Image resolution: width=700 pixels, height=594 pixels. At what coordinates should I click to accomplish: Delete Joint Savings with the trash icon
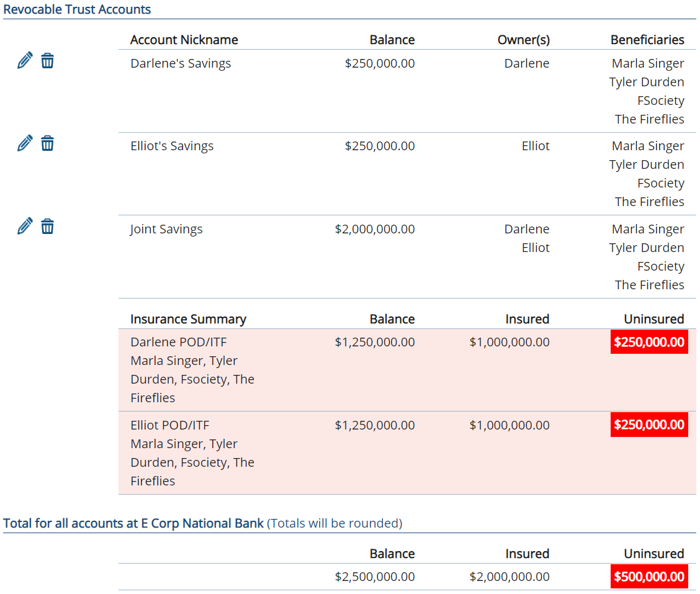(48, 226)
